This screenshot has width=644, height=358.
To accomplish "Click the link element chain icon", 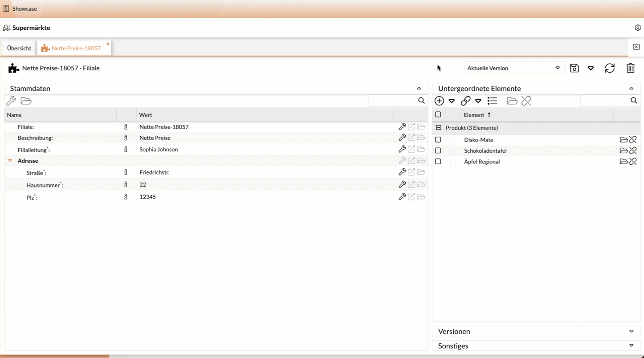I will pyautogui.click(x=465, y=101).
